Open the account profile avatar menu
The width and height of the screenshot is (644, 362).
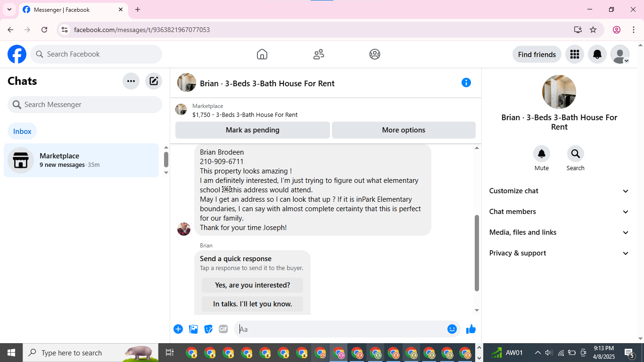tap(619, 54)
